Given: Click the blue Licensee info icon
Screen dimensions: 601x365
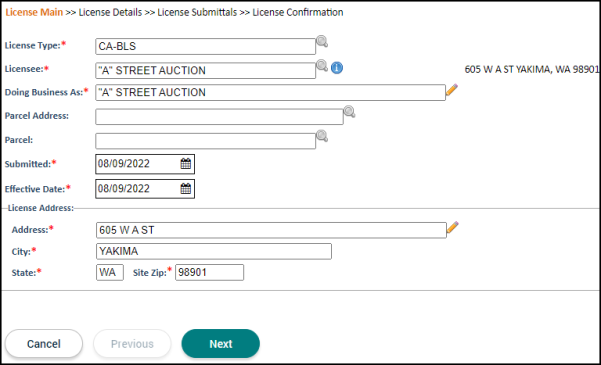Looking at the screenshot, I should click(337, 68).
